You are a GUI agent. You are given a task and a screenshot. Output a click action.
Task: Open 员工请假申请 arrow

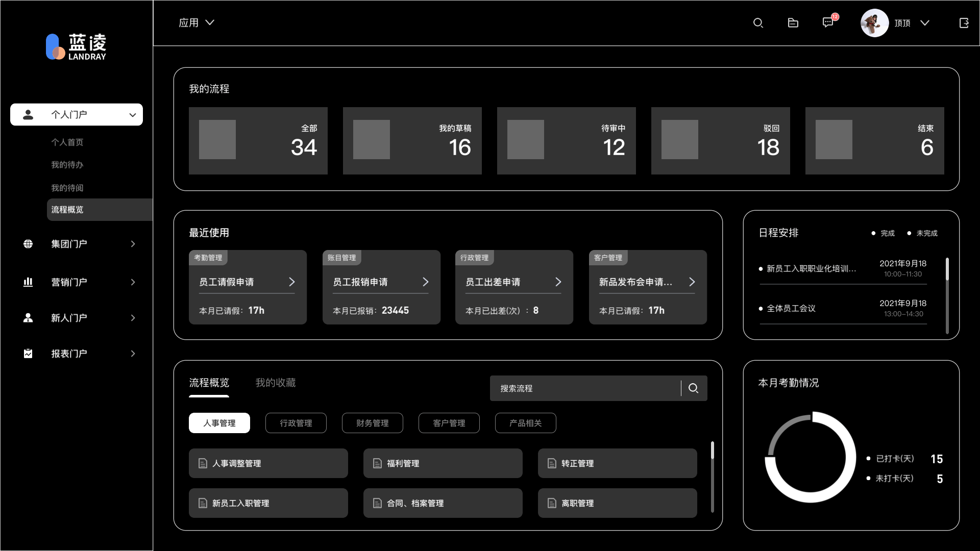tap(292, 282)
